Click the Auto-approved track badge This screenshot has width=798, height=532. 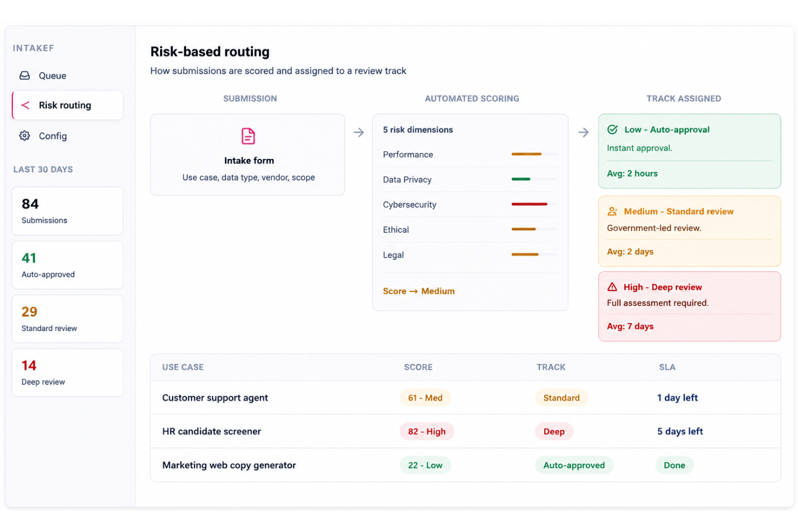point(574,465)
